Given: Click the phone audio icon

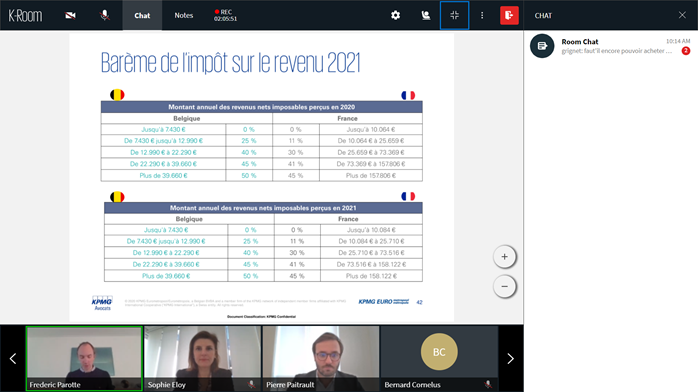Looking at the screenshot, I should pyautogui.click(x=426, y=16).
